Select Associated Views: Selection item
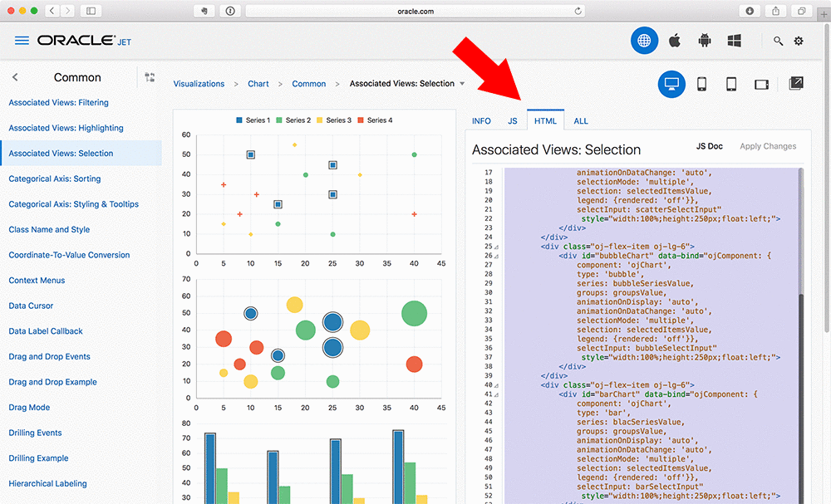Viewport: 831px width, 504px height. pos(81,153)
